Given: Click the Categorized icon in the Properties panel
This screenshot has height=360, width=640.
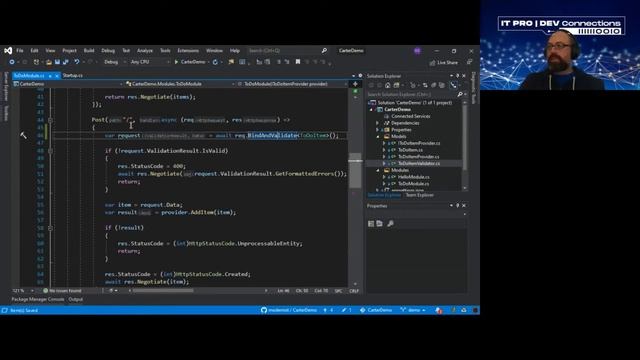Looking at the screenshot, I should pyautogui.click(x=371, y=224).
